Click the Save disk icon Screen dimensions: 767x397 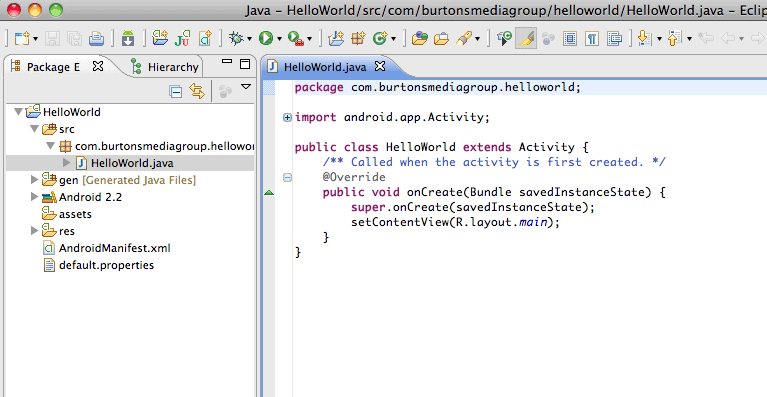coord(52,38)
